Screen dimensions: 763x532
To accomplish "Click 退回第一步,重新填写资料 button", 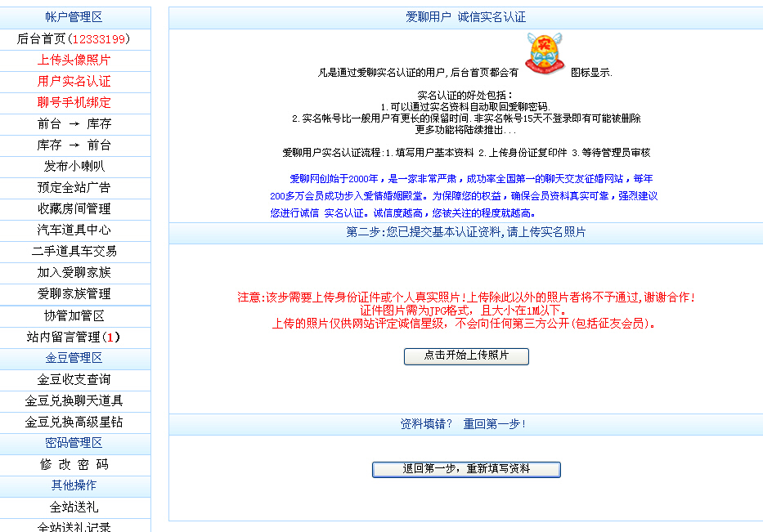I will tap(466, 469).
